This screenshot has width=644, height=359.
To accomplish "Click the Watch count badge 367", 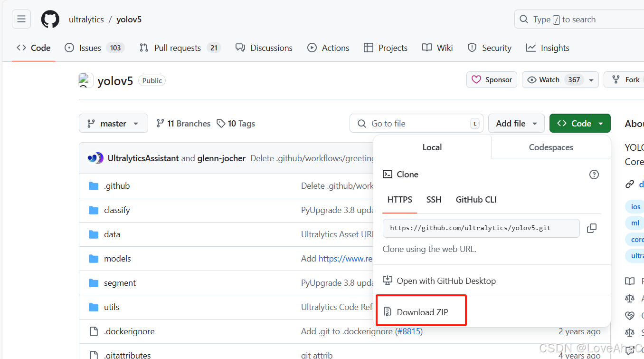I will 574,80.
